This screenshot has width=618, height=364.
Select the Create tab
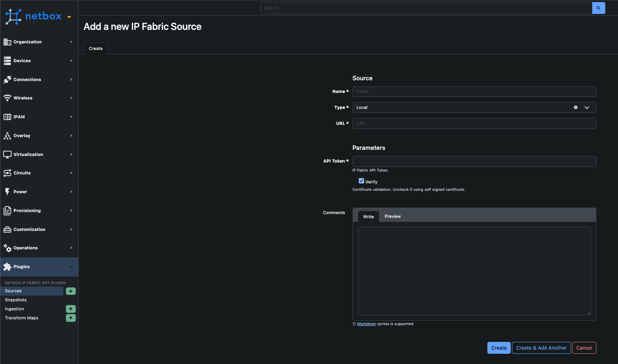click(95, 48)
